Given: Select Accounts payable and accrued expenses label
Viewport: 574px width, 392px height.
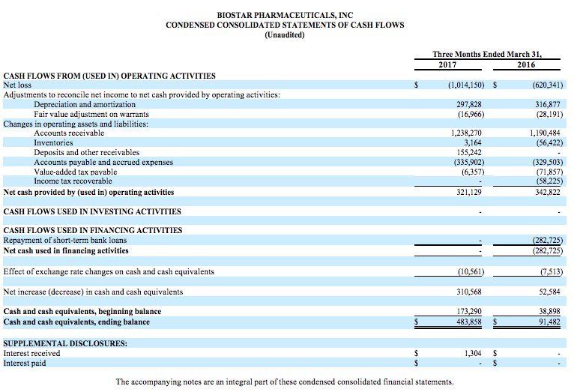Looking at the screenshot, I should (x=103, y=162).
